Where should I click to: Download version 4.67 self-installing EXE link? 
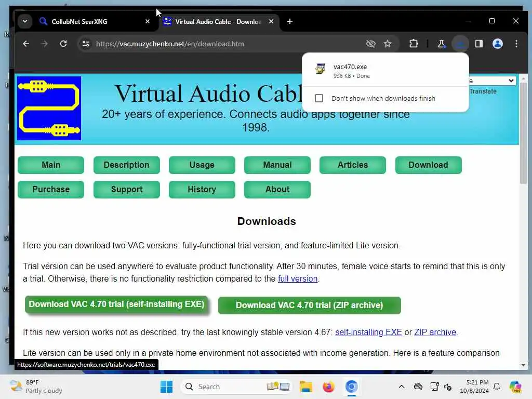coord(368,332)
